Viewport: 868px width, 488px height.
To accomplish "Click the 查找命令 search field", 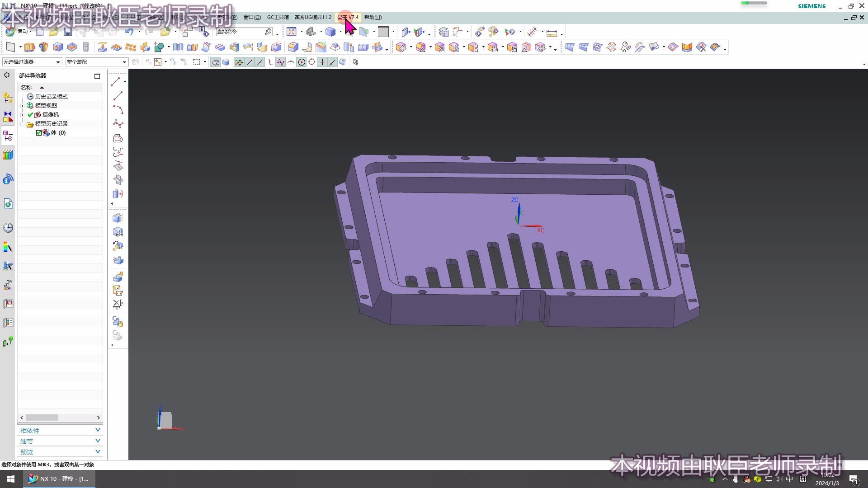I will click(x=240, y=32).
